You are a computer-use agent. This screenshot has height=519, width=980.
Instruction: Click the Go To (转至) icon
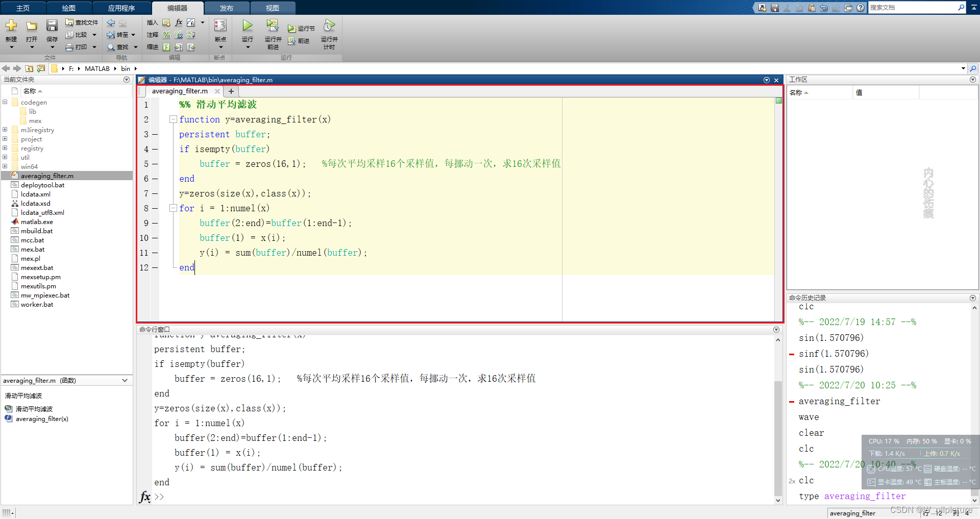[x=111, y=35]
